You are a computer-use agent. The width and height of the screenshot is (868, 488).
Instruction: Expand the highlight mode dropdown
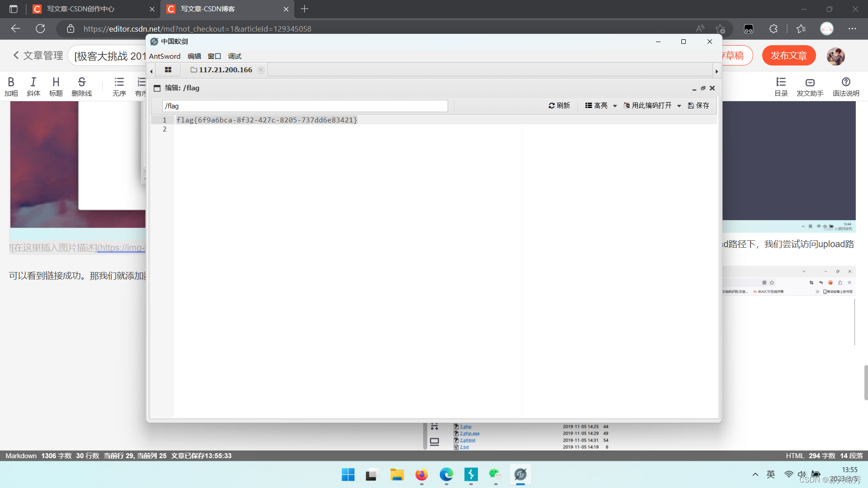tap(615, 106)
